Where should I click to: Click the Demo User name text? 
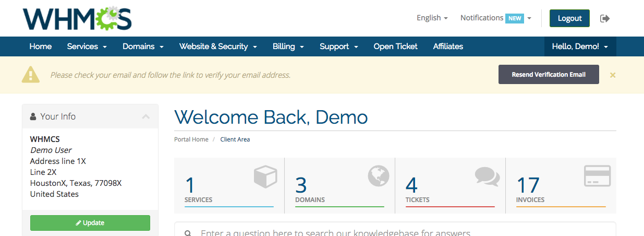[x=51, y=150]
